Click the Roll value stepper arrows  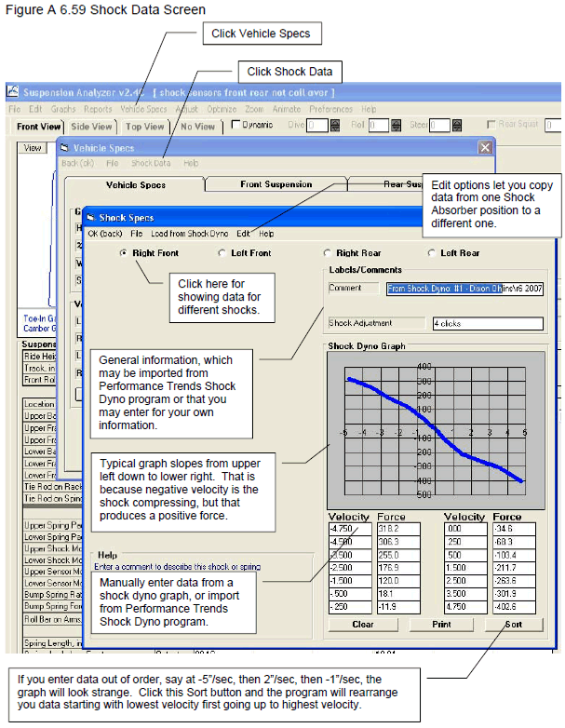click(396, 126)
